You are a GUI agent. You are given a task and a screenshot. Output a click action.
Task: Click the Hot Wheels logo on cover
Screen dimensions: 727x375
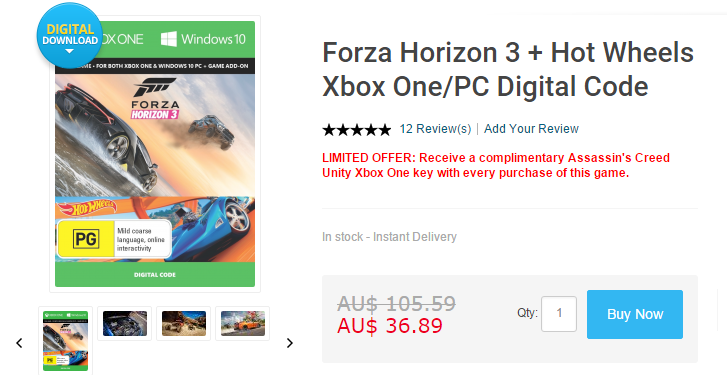pyautogui.click(x=88, y=208)
